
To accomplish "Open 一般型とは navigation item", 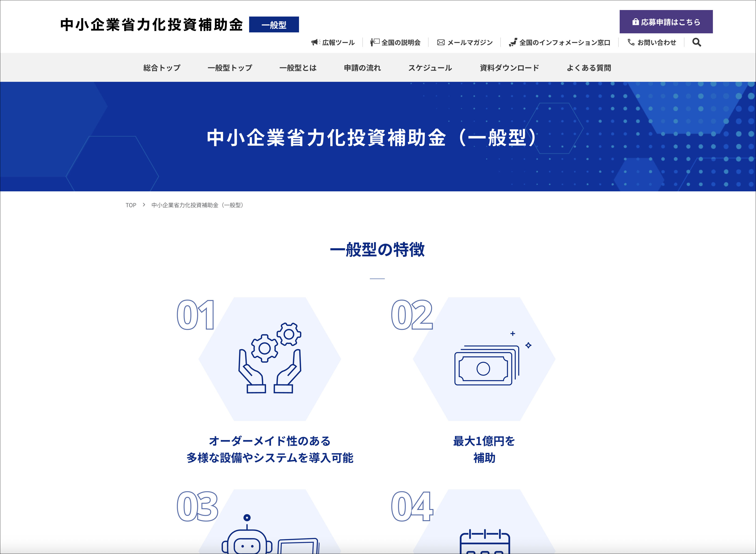I will [x=298, y=68].
